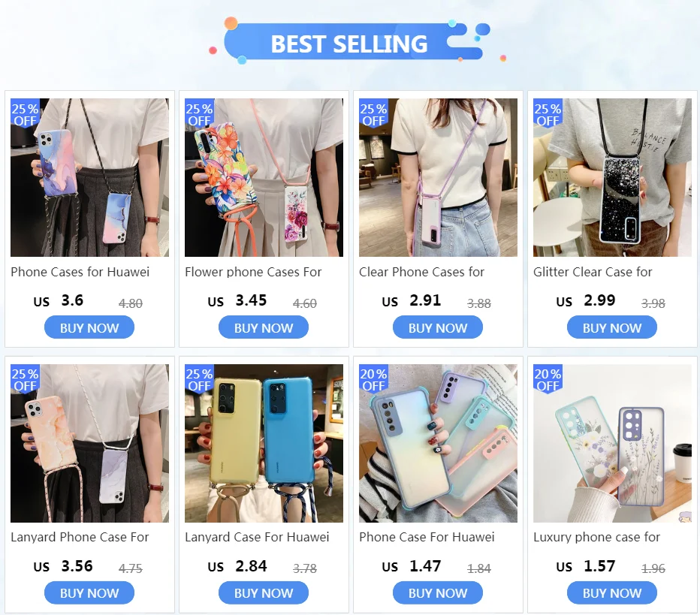Click the 'Flower phone Cases For' title
This screenshot has width=700, height=615.
[x=253, y=272]
